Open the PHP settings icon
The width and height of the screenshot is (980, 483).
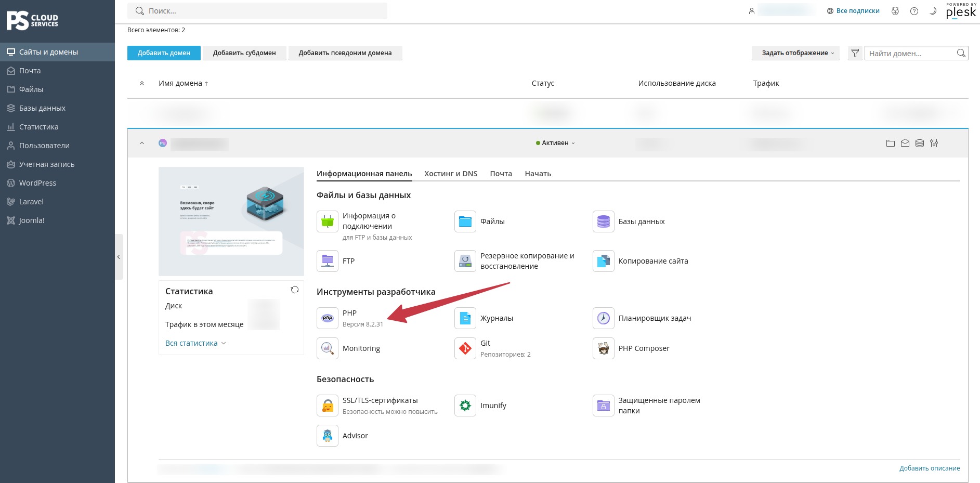tap(328, 318)
